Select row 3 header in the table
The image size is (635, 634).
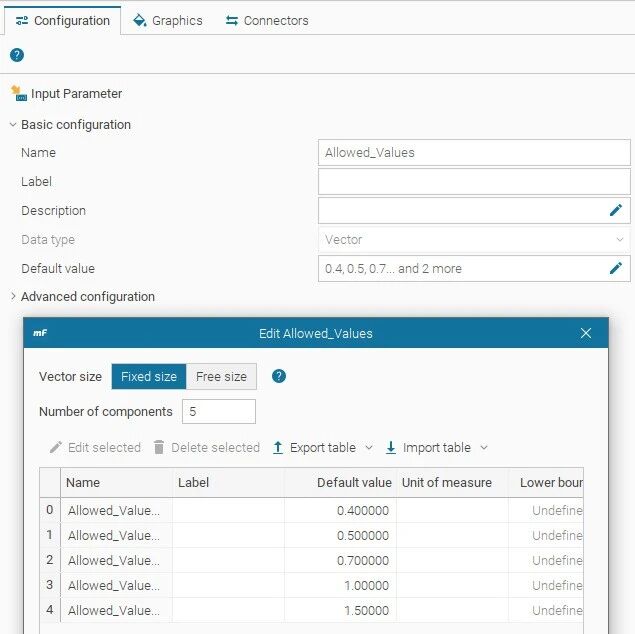click(50, 585)
